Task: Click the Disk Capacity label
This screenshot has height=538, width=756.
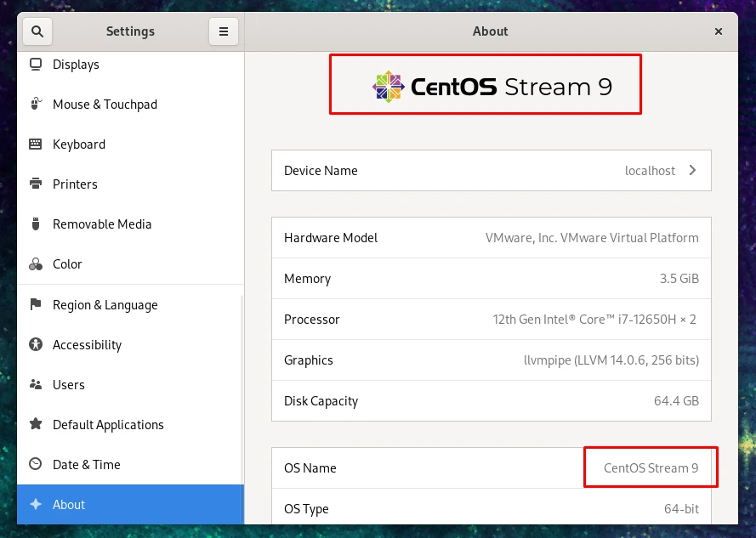Action: coord(321,401)
